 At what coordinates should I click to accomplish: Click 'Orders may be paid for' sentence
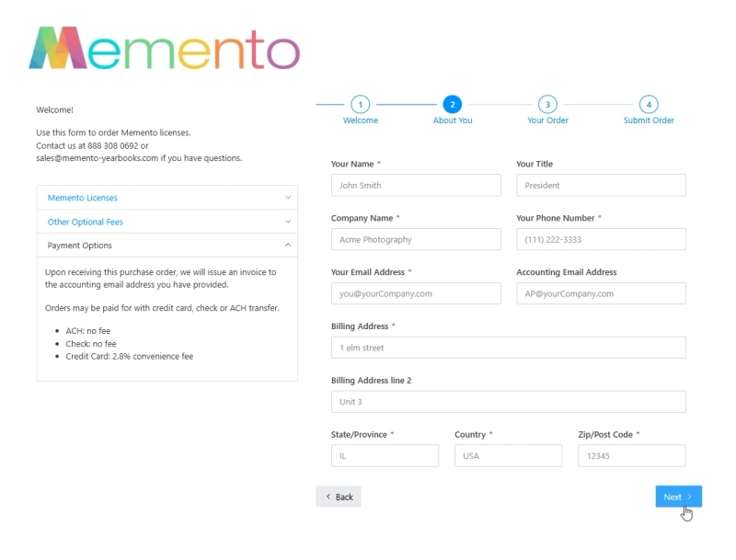coord(162,308)
